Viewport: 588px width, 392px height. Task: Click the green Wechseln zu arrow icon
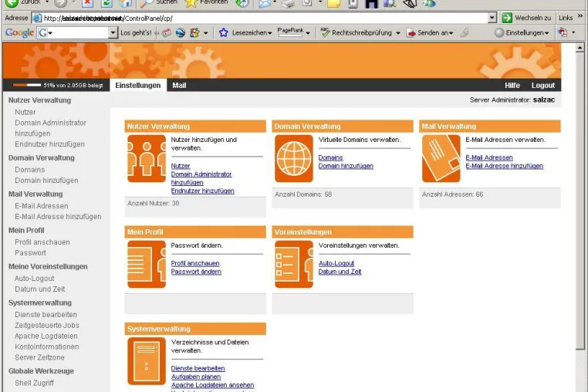[x=507, y=18]
